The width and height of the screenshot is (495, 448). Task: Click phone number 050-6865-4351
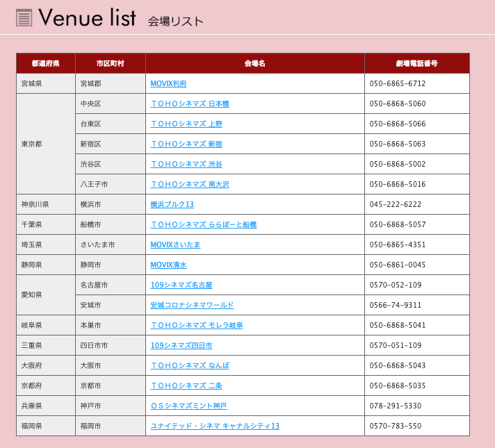(x=398, y=244)
